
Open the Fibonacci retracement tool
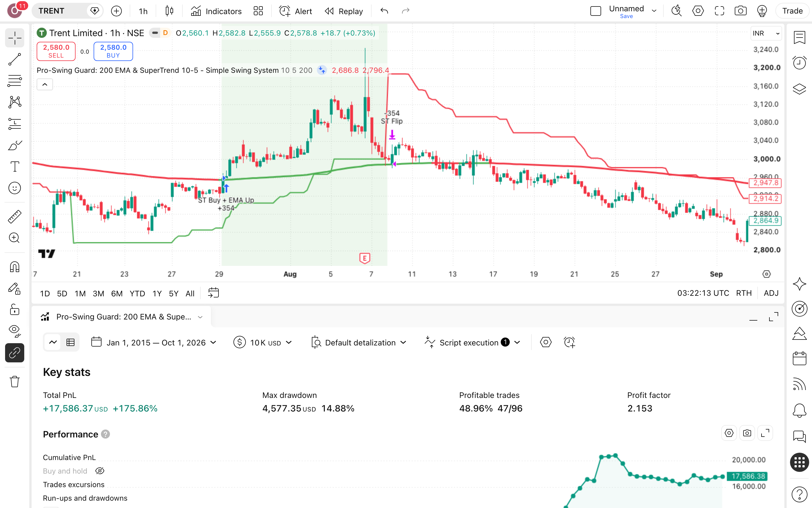point(14,81)
